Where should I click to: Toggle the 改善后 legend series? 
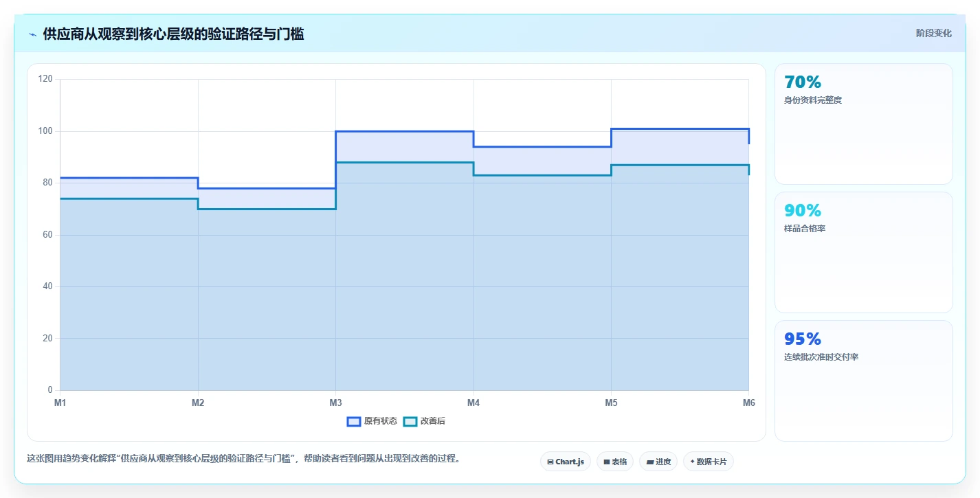coord(424,421)
